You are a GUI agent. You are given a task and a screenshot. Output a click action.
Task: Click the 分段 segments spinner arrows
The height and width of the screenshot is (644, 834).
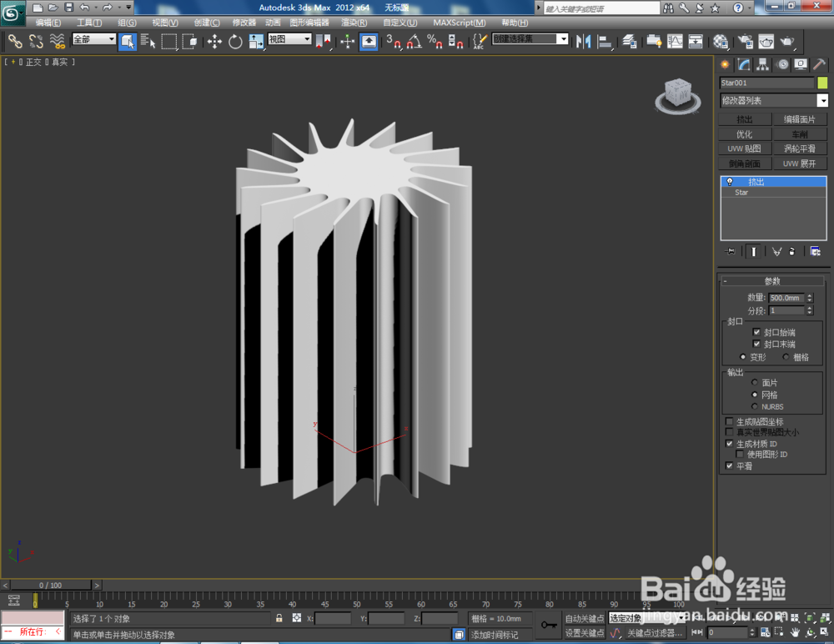(810, 310)
